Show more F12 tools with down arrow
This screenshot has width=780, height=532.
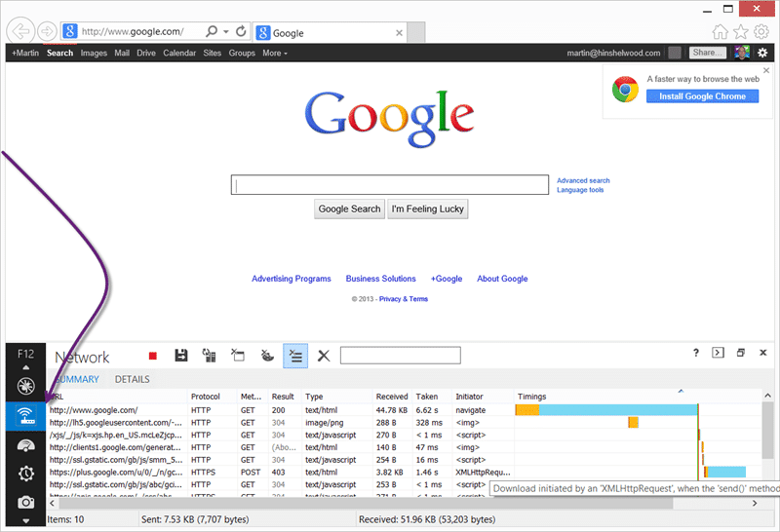26,521
